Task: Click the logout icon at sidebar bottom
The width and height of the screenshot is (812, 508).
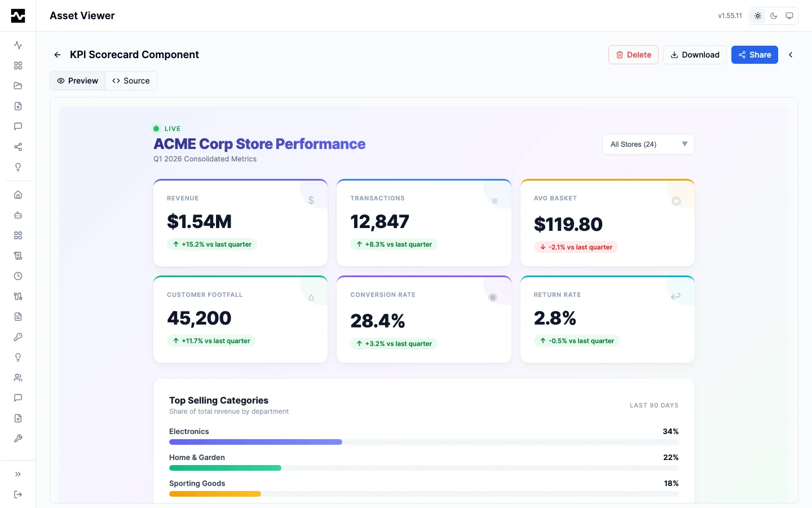Action: click(x=18, y=494)
